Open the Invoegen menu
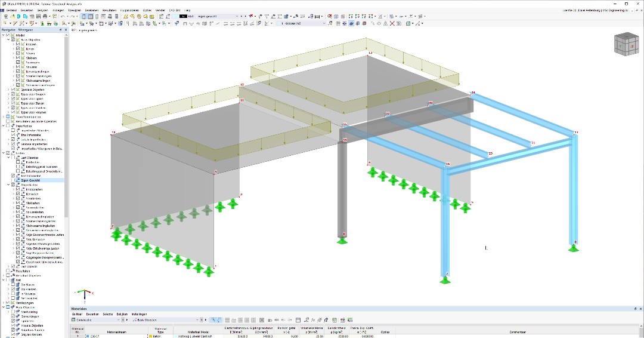The image size is (644, 338). pyautogui.click(x=58, y=10)
